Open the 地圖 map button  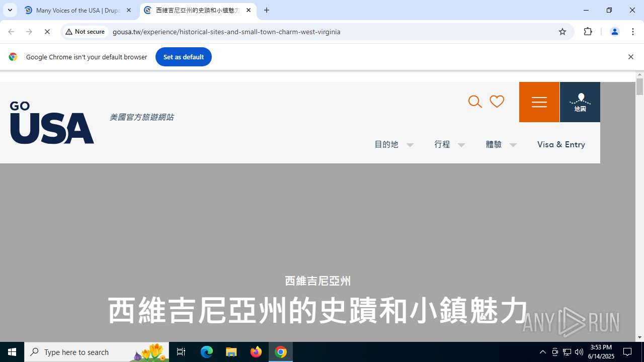click(580, 102)
